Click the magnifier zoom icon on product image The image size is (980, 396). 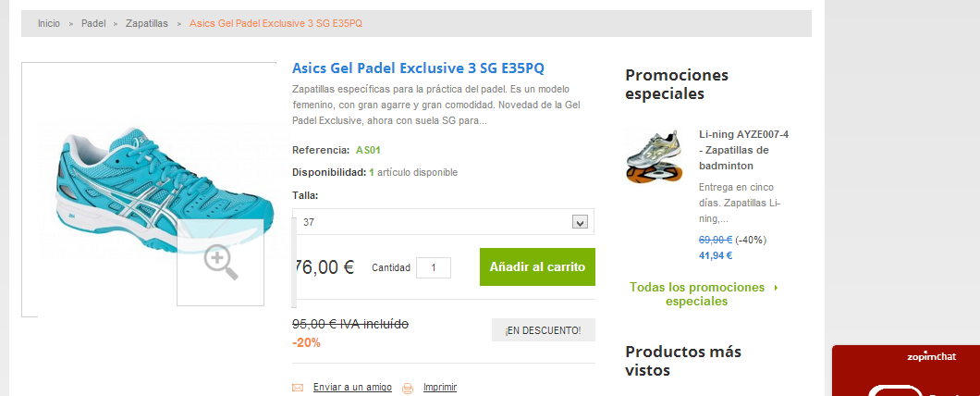(221, 263)
